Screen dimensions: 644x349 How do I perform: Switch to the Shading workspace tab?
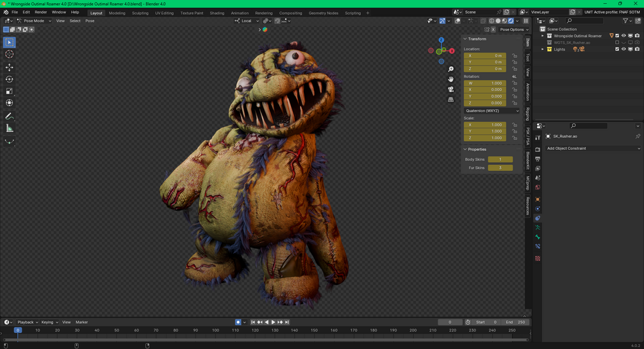217,13
